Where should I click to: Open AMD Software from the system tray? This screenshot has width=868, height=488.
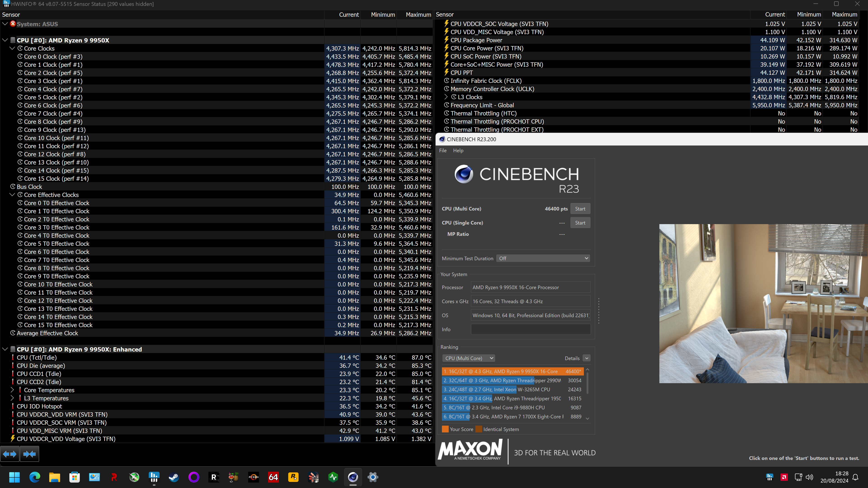pyautogui.click(x=784, y=477)
